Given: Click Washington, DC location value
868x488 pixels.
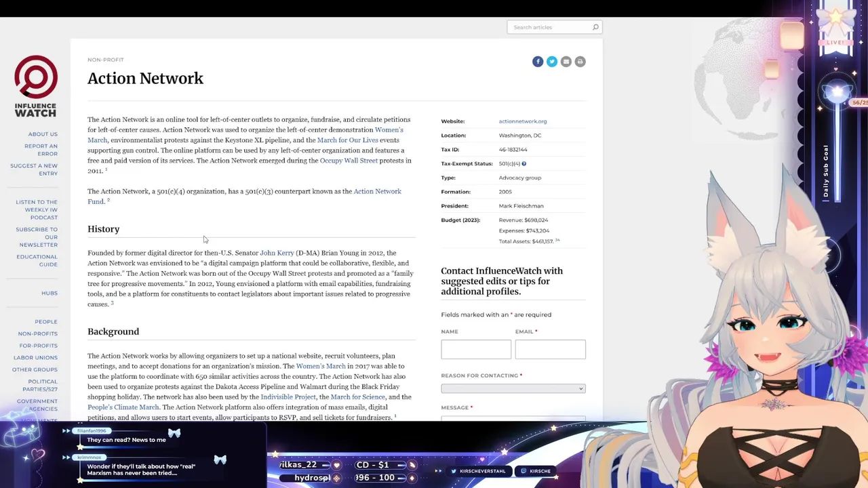Looking at the screenshot, I should pos(520,136).
